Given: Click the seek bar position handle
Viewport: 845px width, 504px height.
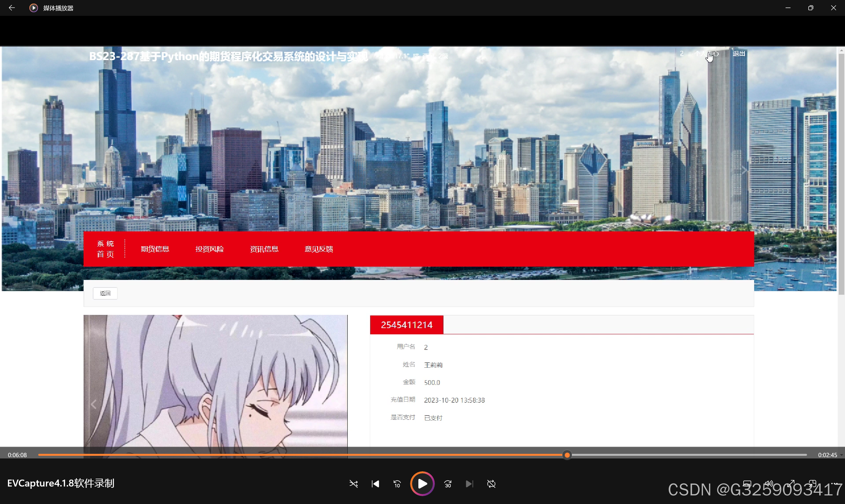Looking at the screenshot, I should [567, 455].
